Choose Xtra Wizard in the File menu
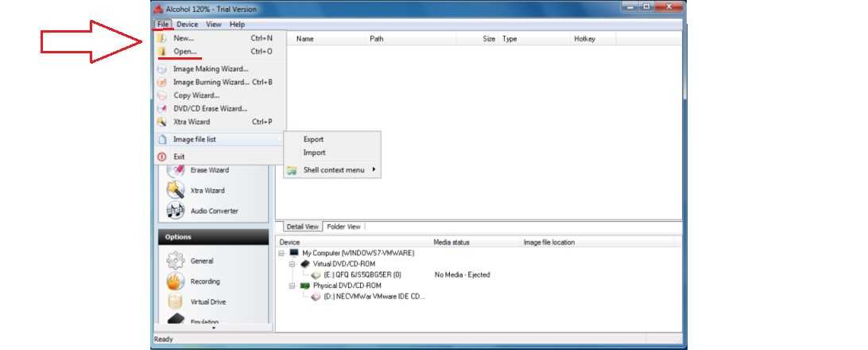This screenshot has width=868, height=350. (x=219, y=122)
